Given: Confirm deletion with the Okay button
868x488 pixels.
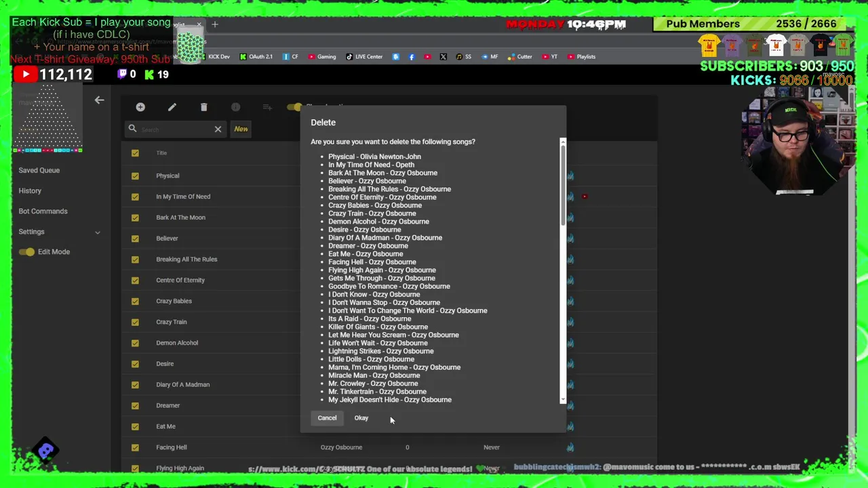Looking at the screenshot, I should (x=361, y=418).
